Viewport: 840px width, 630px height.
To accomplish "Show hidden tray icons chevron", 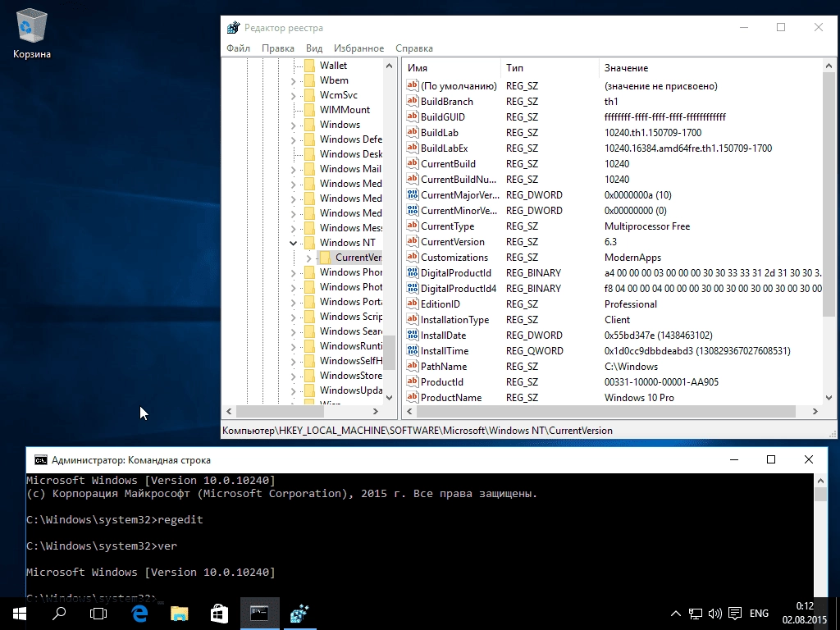I will tap(676, 614).
